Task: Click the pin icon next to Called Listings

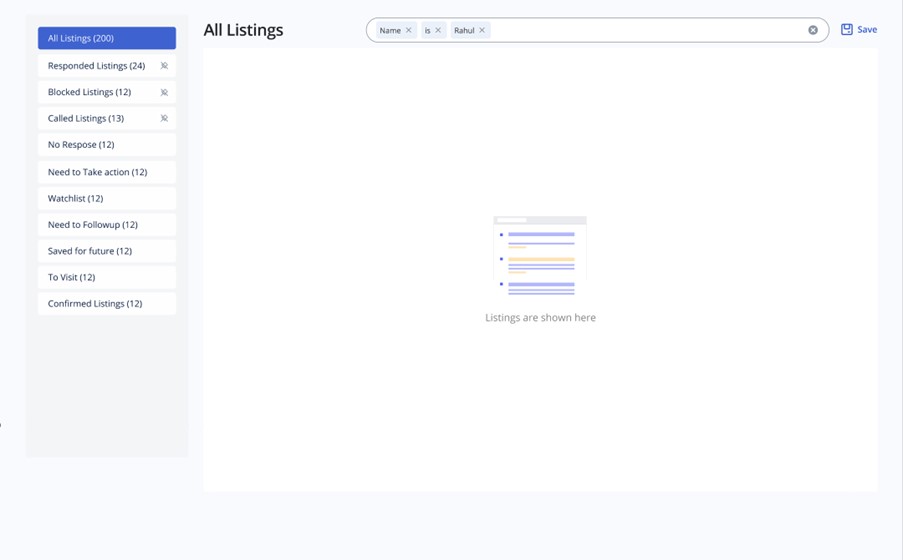Action: (x=164, y=118)
